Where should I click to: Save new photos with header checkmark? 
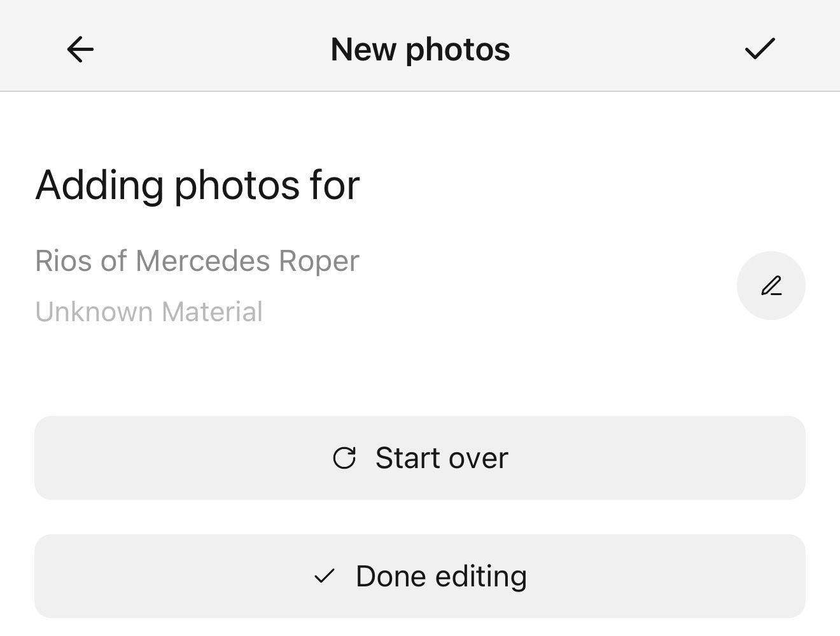point(760,48)
